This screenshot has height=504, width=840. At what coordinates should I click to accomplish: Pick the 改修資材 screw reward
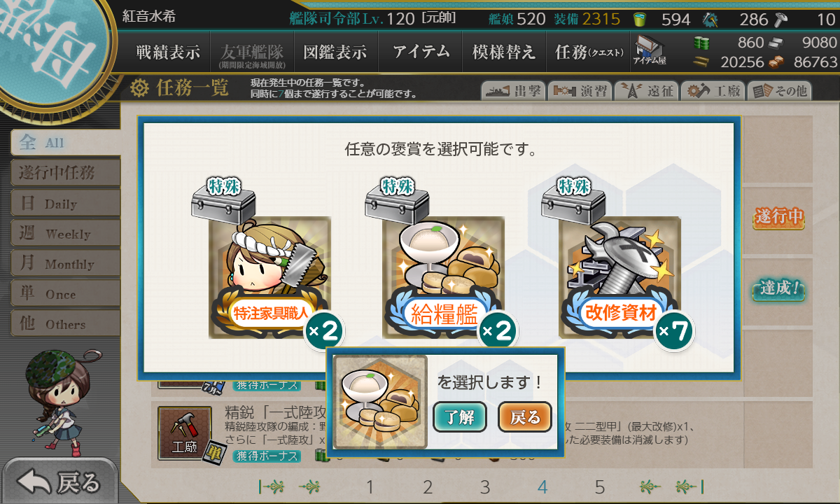[x=619, y=278]
